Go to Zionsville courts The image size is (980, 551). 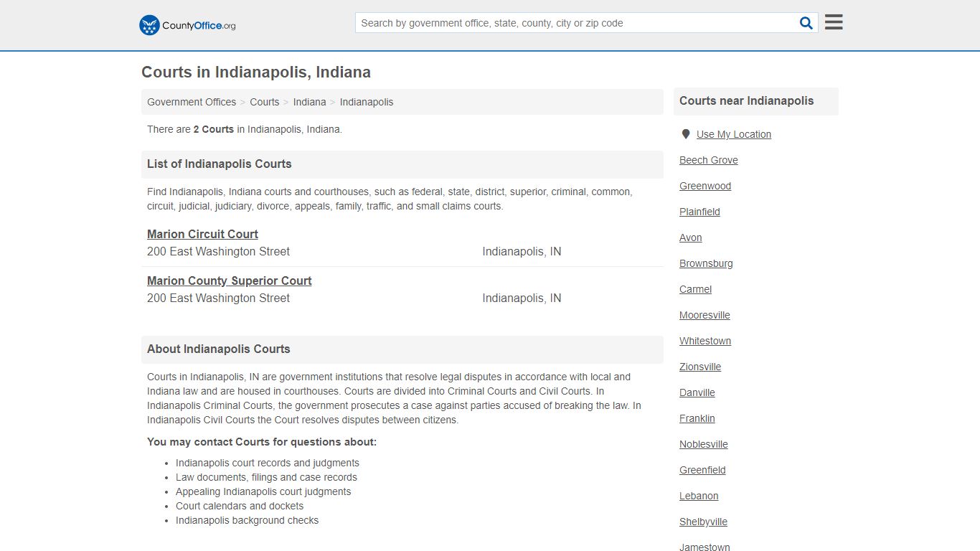700,367
